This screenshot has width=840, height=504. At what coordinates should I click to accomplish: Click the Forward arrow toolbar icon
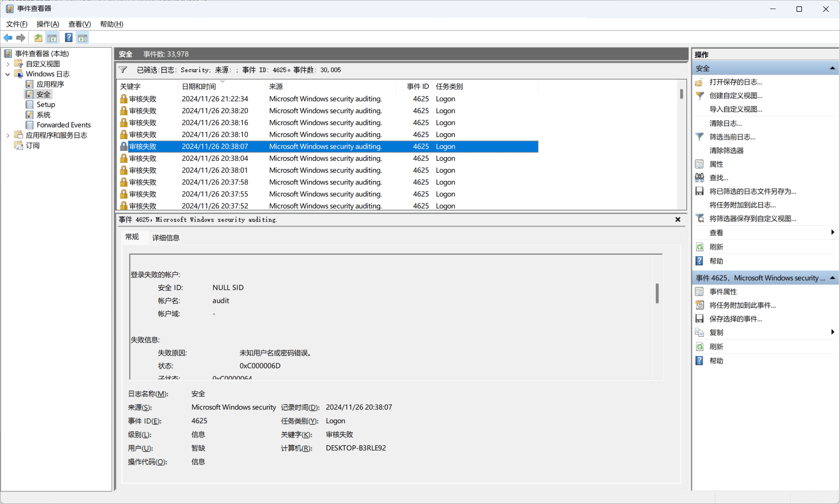(20, 38)
